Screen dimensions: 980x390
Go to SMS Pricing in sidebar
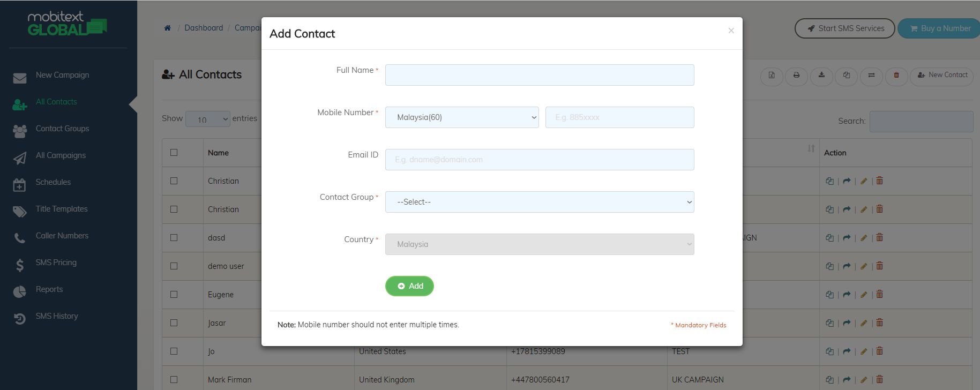(x=56, y=262)
